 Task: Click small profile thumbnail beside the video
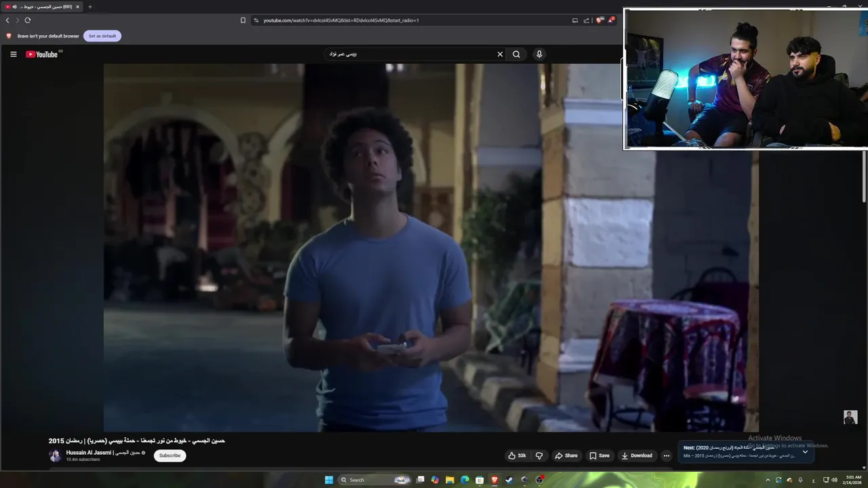coord(850,417)
